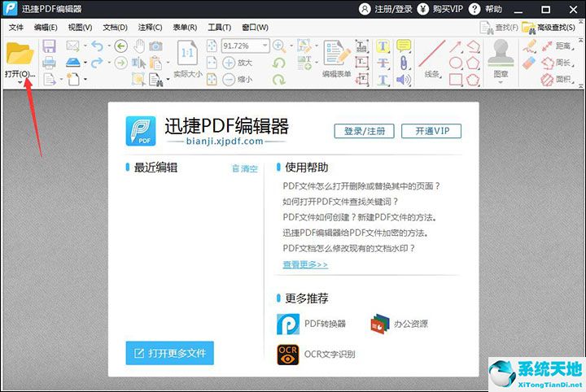Click the 清空 clear recent list link

pyautogui.click(x=245, y=168)
